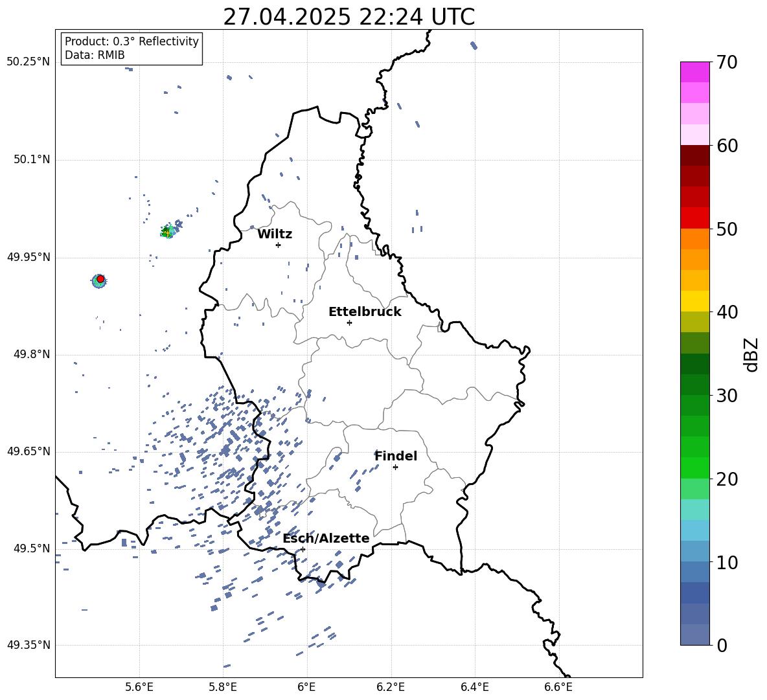Click the colorbar tick label 60
The image size is (767, 700).
tap(727, 146)
